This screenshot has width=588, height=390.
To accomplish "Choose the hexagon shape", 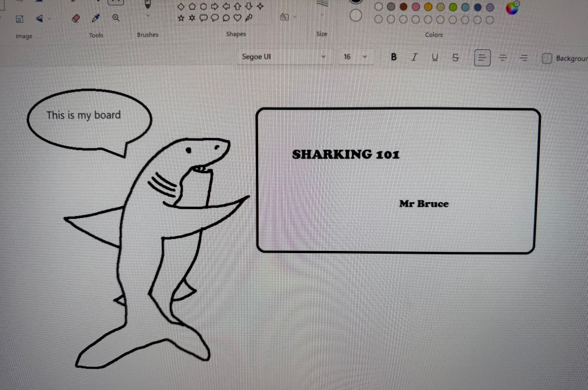I will coord(203,7).
